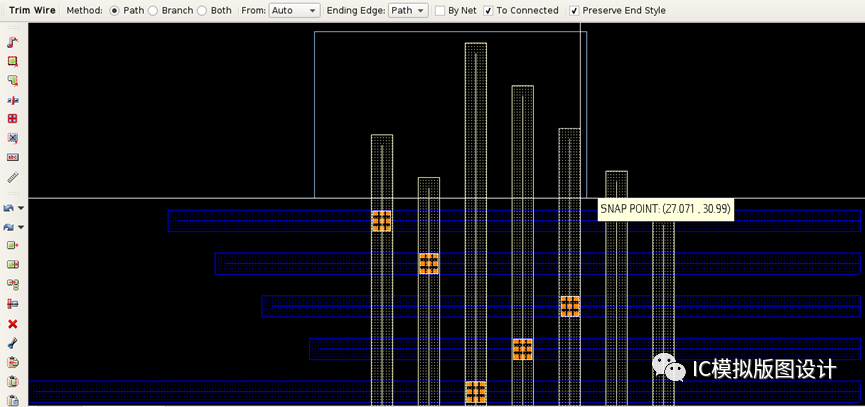Viewport: 865px width, 407px height.
Task: Click the orange via on the top blue wire
Action: pos(382,221)
